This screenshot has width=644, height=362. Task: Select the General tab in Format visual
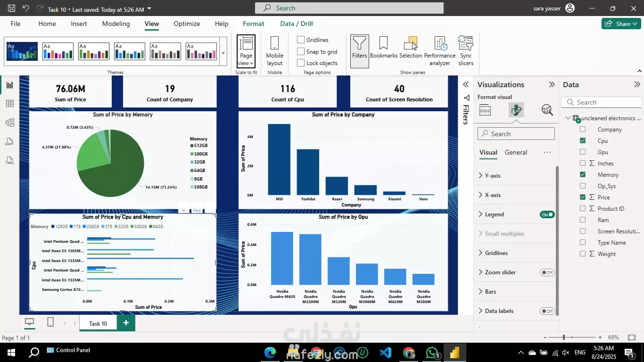point(516,152)
